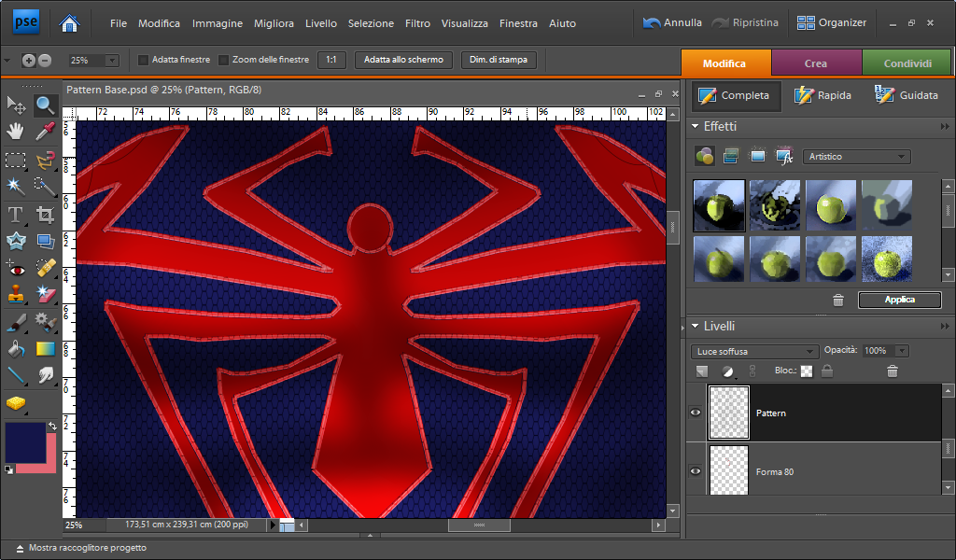The height and width of the screenshot is (560, 956).
Task: Open the Opacità 100% slider dropdown
Action: click(902, 351)
